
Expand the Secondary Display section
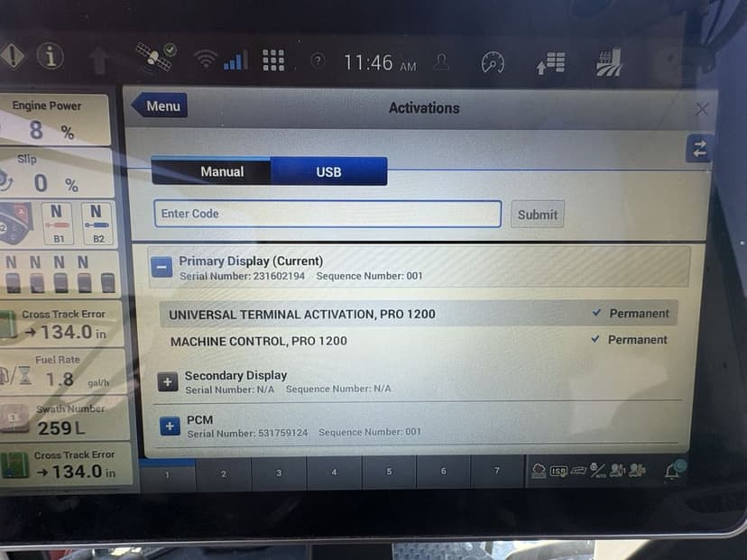(x=168, y=382)
